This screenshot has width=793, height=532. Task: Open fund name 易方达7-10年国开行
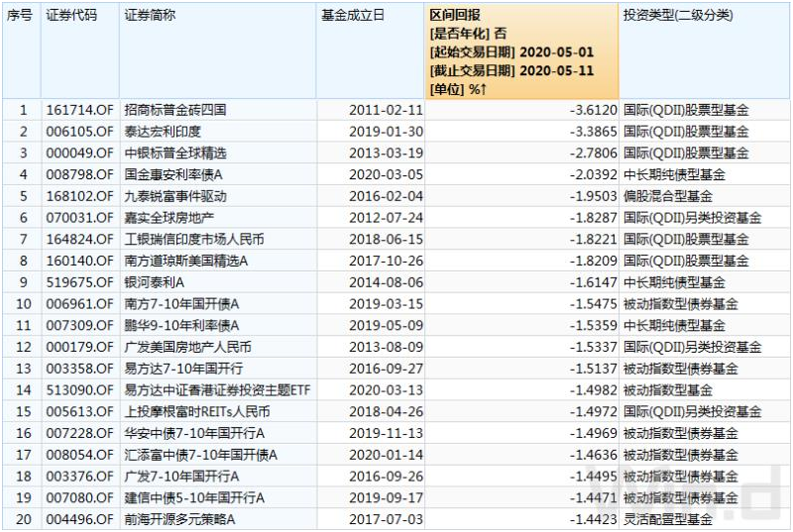(x=183, y=369)
